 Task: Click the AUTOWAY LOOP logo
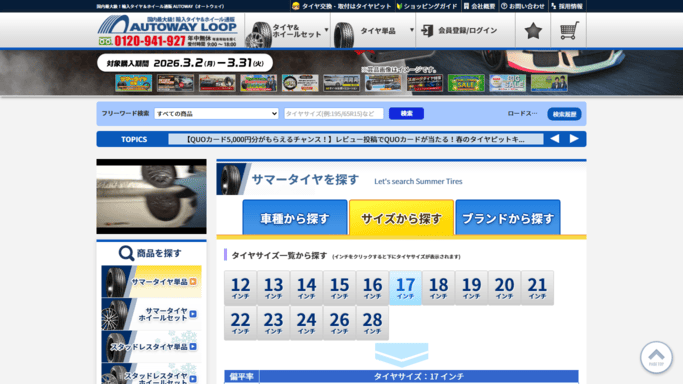(x=167, y=25)
